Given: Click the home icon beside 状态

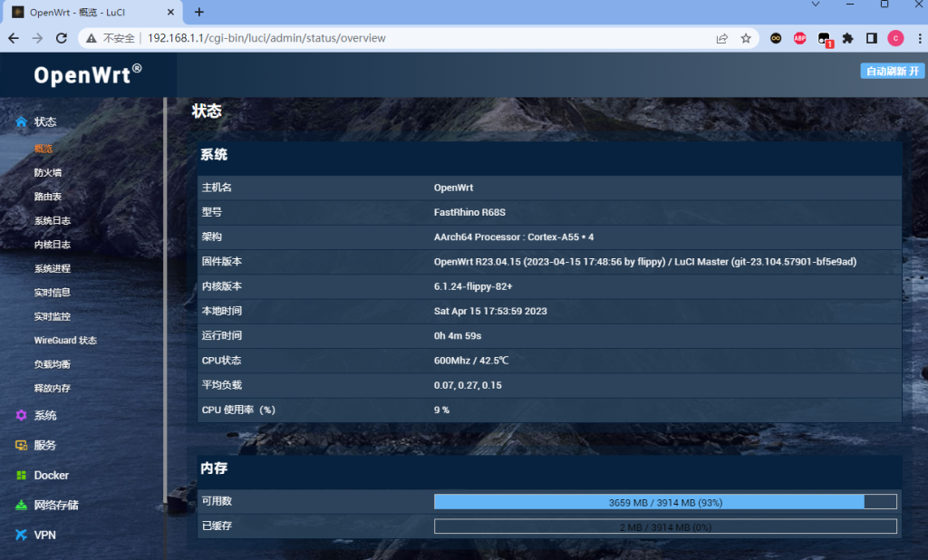Looking at the screenshot, I should 22,122.
